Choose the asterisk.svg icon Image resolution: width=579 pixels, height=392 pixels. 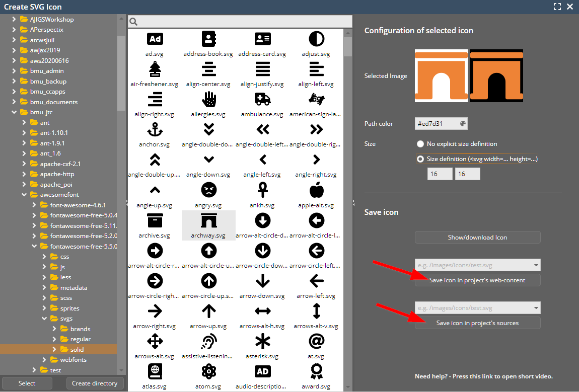pyautogui.click(x=262, y=341)
